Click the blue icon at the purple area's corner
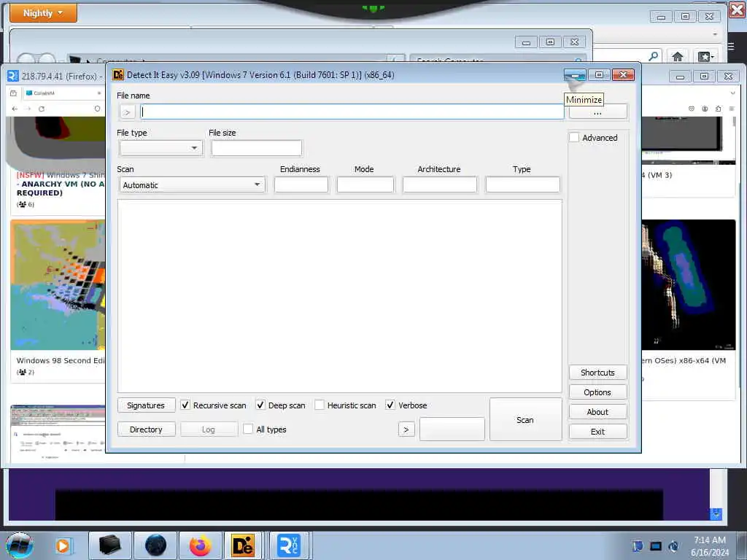This screenshot has height=560, width=747. tap(716, 514)
